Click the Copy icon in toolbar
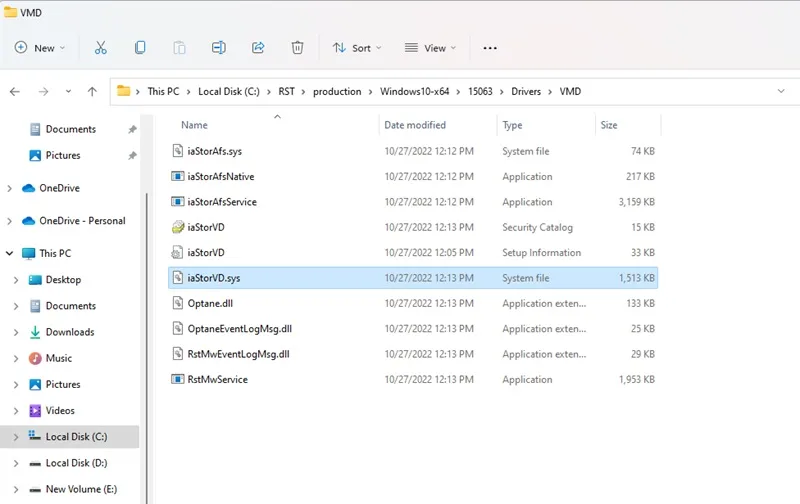 tap(140, 48)
